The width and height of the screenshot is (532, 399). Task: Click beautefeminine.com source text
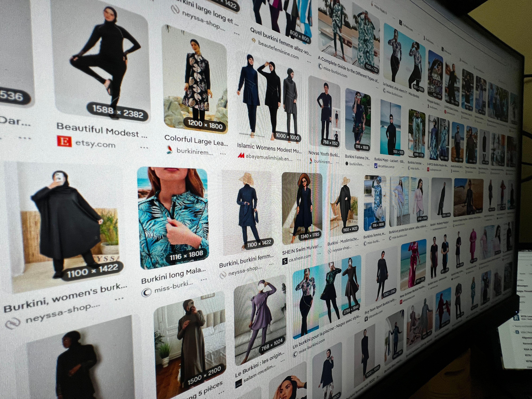click(x=278, y=50)
